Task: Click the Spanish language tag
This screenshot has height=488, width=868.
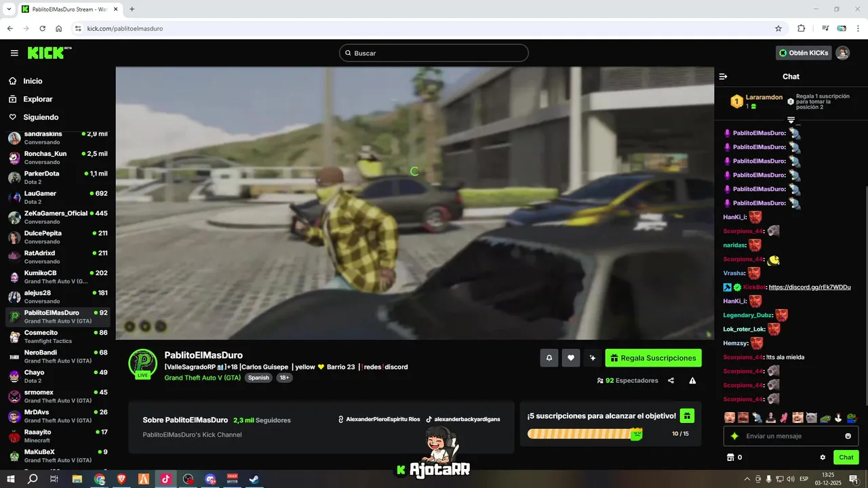Action: [x=258, y=378]
